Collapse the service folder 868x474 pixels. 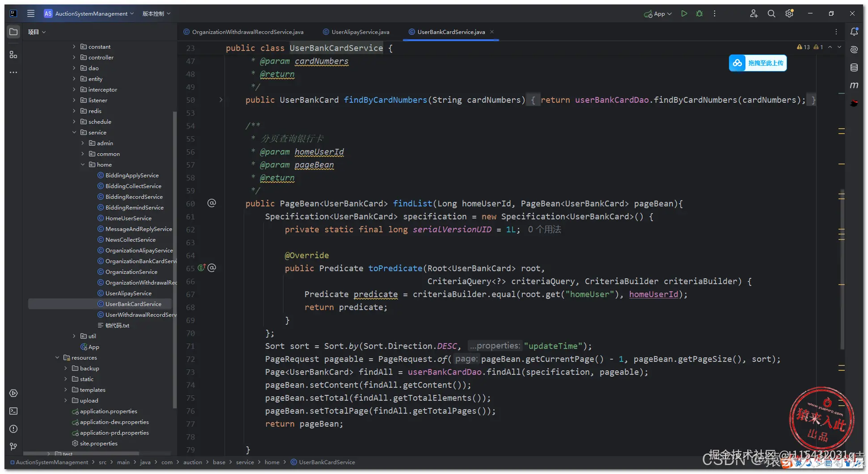click(74, 132)
